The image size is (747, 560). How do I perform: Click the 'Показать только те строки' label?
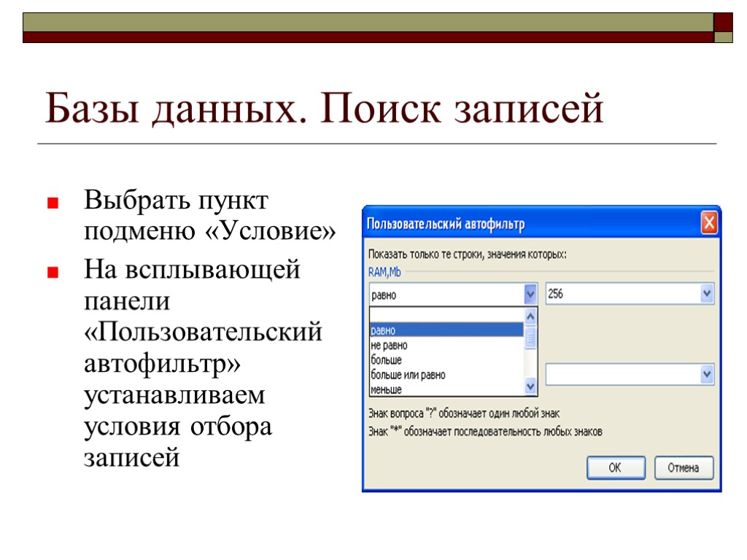(468, 254)
